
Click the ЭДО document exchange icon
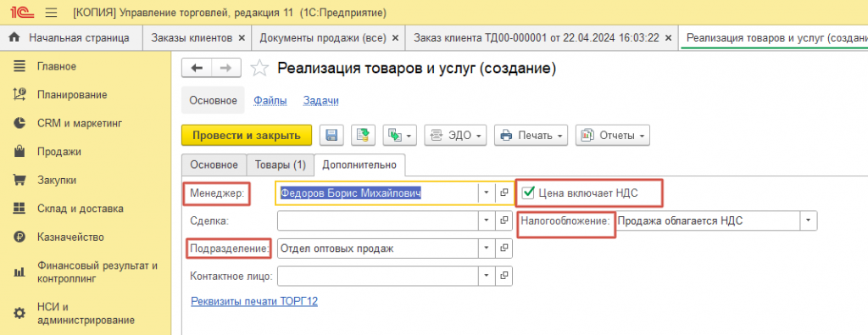click(x=437, y=136)
